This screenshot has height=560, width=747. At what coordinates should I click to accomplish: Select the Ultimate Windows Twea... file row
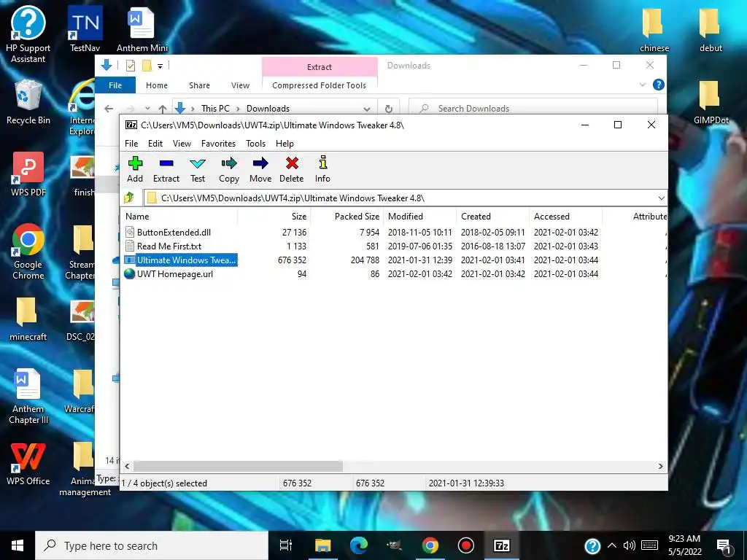tap(180, 260)
